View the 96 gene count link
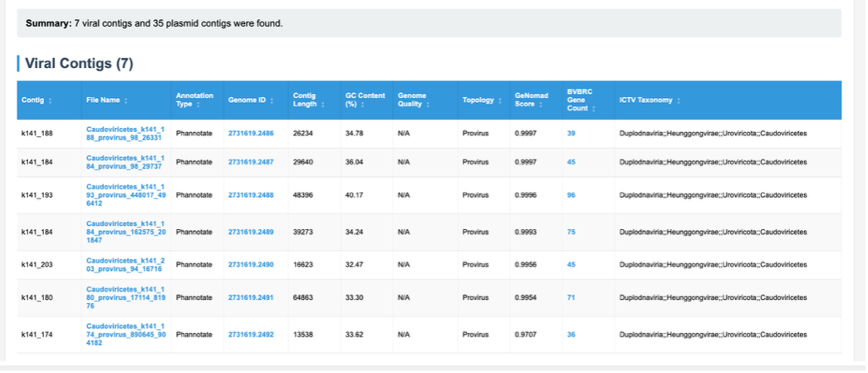 point(571,195)
